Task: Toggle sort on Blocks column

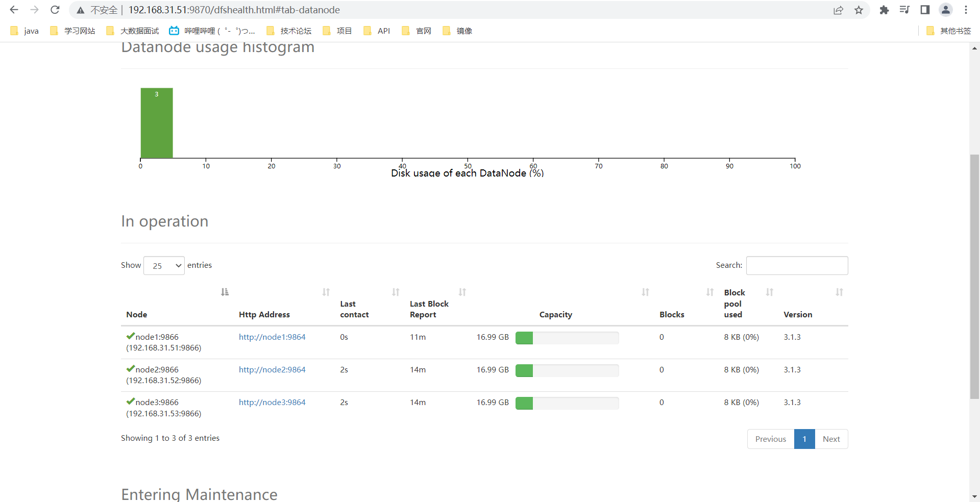Action: 709,292
